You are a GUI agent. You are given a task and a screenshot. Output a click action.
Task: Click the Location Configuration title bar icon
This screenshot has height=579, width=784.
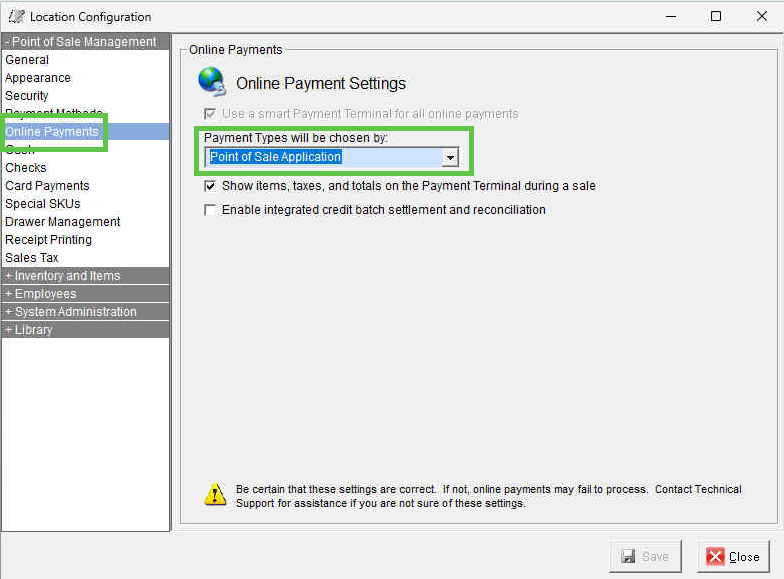coord(16,16)
